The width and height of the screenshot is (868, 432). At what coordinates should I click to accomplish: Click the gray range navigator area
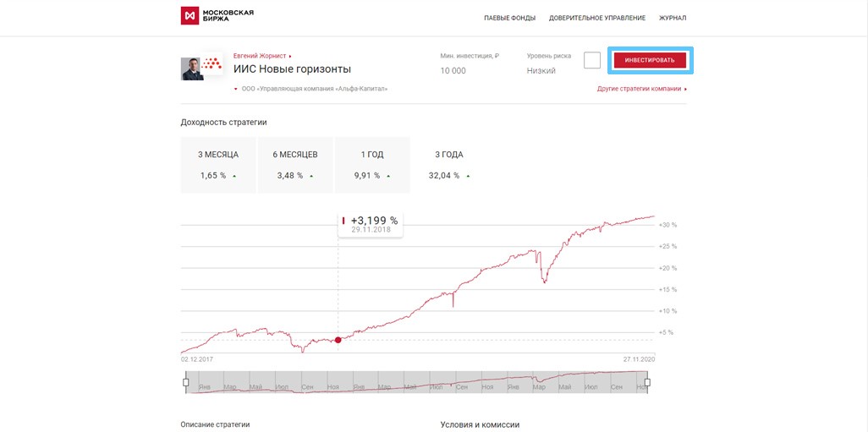416,382
